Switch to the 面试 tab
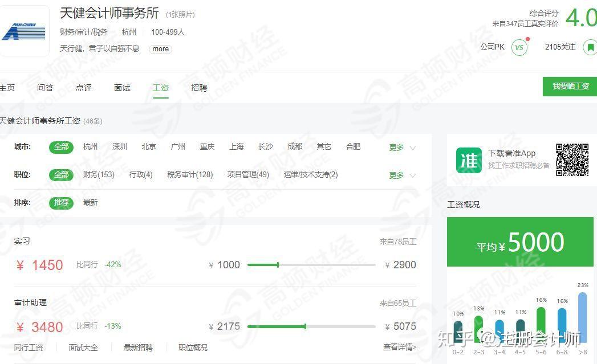The width and height of the screenshot is (597, 364). point(122,88)
